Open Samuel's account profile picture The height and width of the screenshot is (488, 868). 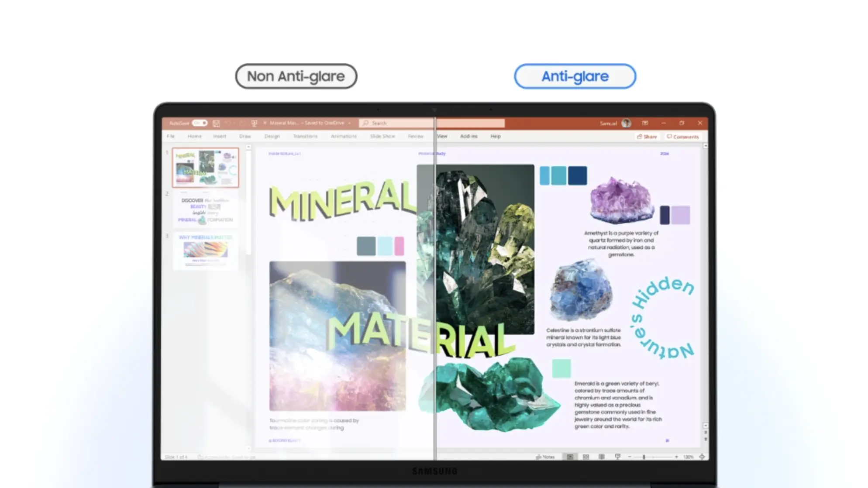[x=626, y=123]
